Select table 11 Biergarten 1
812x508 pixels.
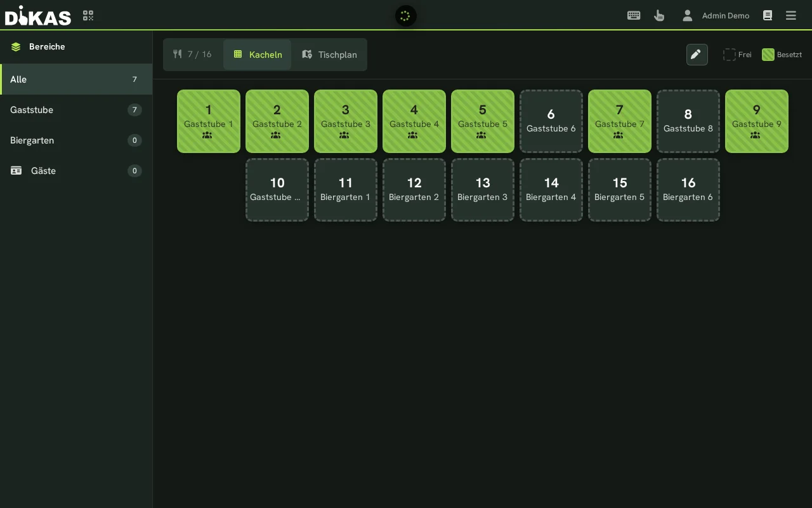point(346,190)
